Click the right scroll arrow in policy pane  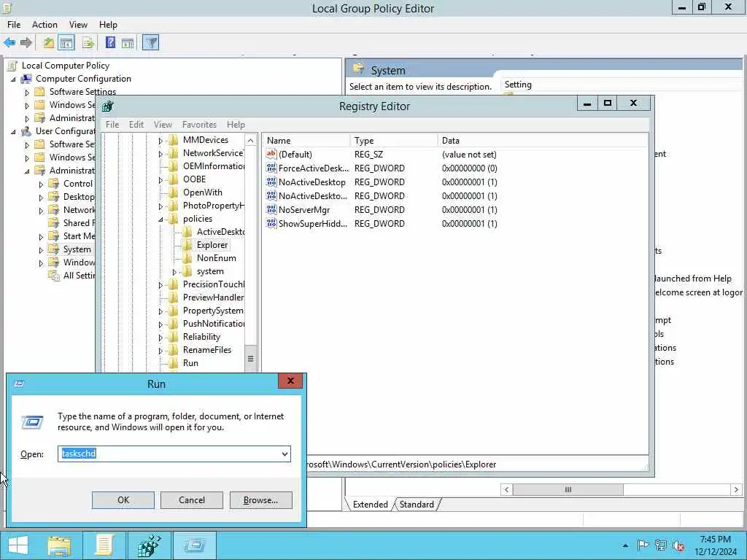[736, 489]
